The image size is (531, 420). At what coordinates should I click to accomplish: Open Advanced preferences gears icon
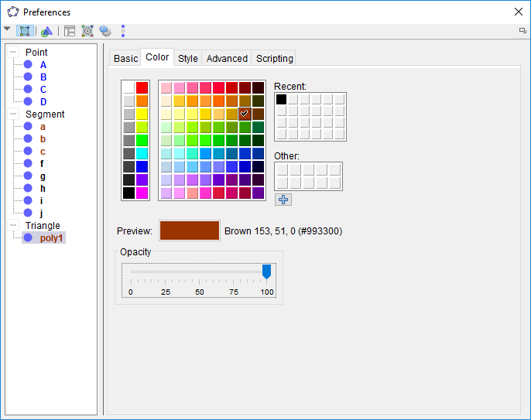point(105,31)
